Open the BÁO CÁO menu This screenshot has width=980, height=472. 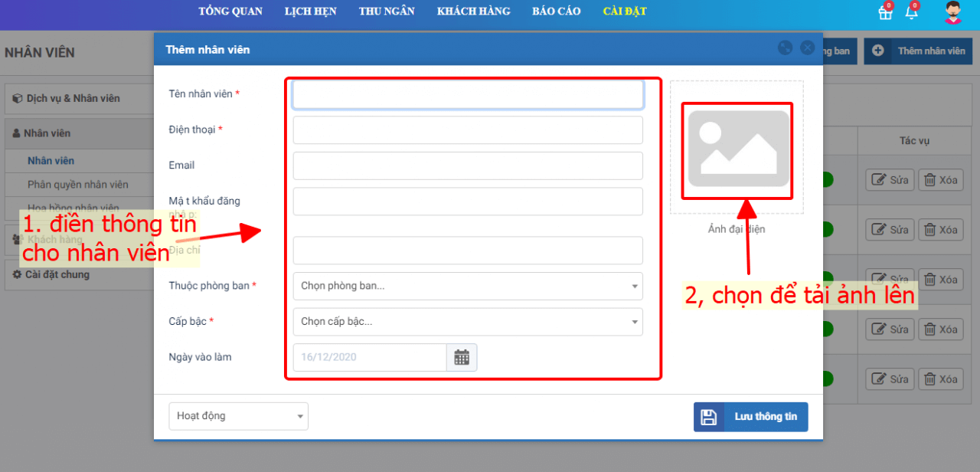click(x=556, y=11)
